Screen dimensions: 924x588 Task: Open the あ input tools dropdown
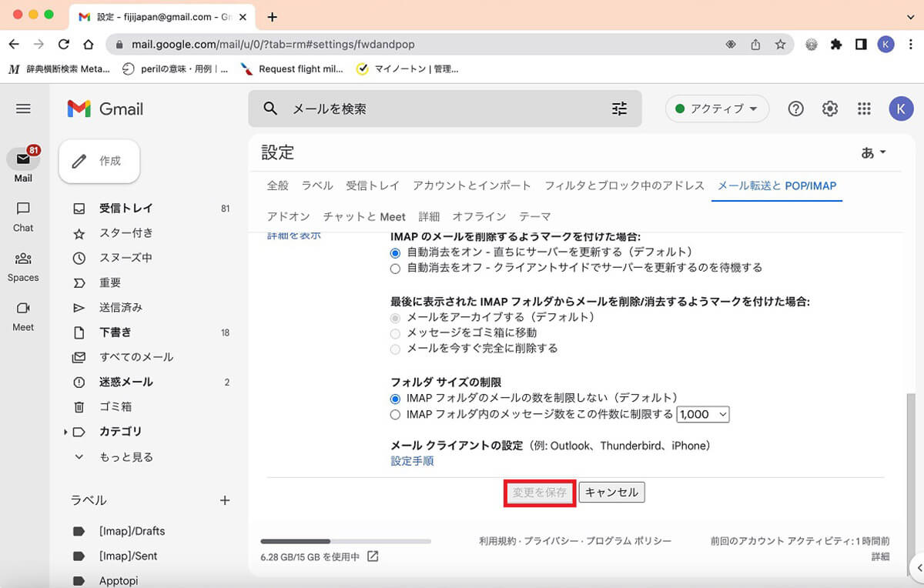874,152
